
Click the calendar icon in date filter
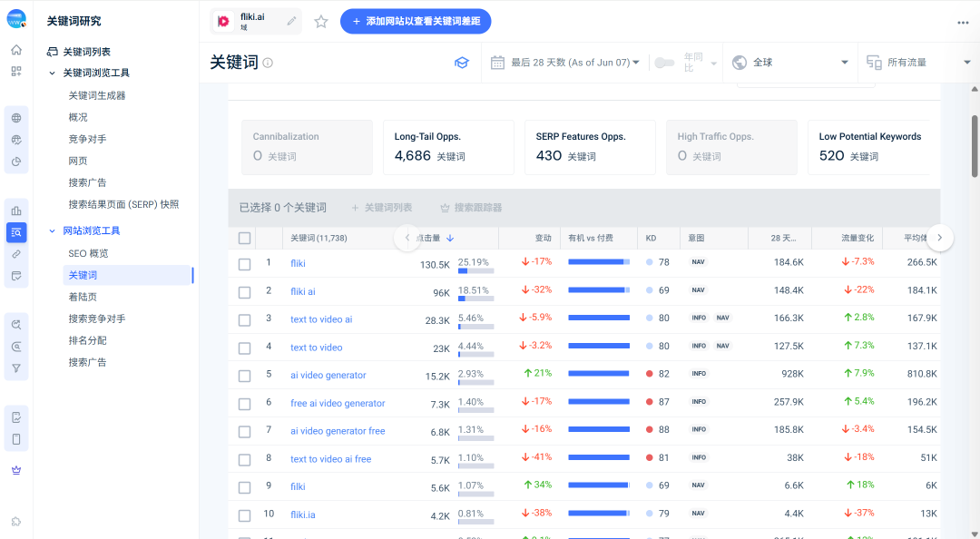pyautogui.click(x=497, y=63)
